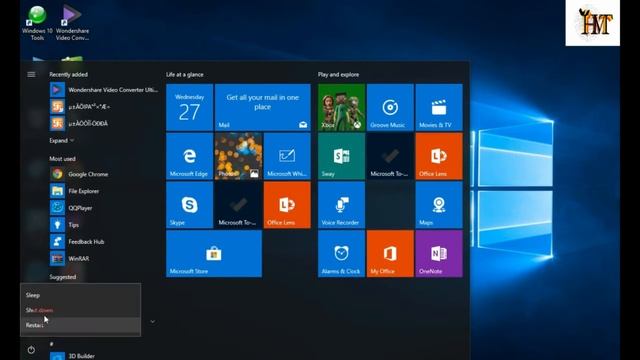Image resolution: width=640 pixels, height=360 pixels.
Task: Open the My Office tile
Action: 390,253
